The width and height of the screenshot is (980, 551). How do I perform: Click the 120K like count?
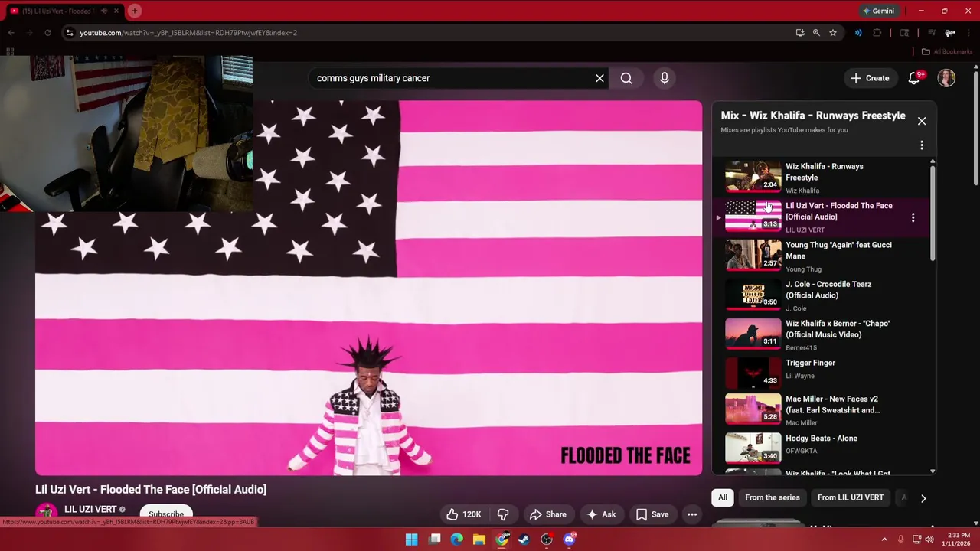(x=472, y=514)
